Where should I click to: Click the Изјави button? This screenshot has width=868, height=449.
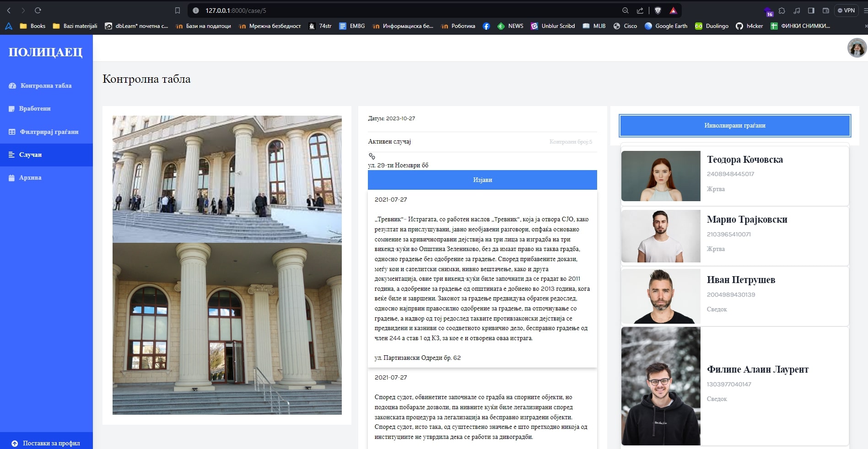pyautogui.click(x=482, y=180)
